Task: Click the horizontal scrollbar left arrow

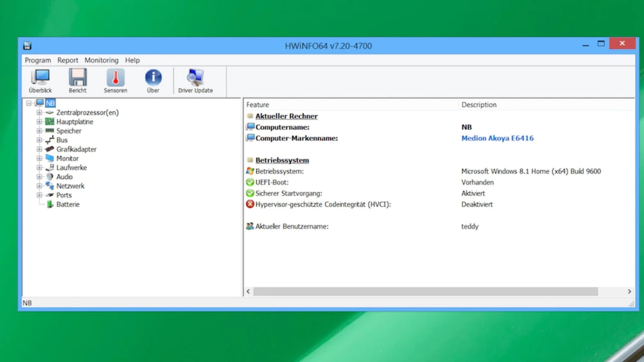Action: point(248,291)
